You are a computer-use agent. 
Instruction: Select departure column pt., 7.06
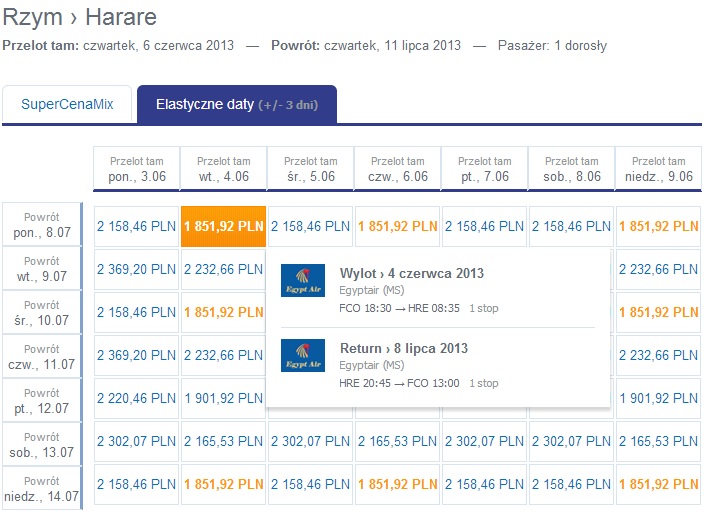[484, 168]
